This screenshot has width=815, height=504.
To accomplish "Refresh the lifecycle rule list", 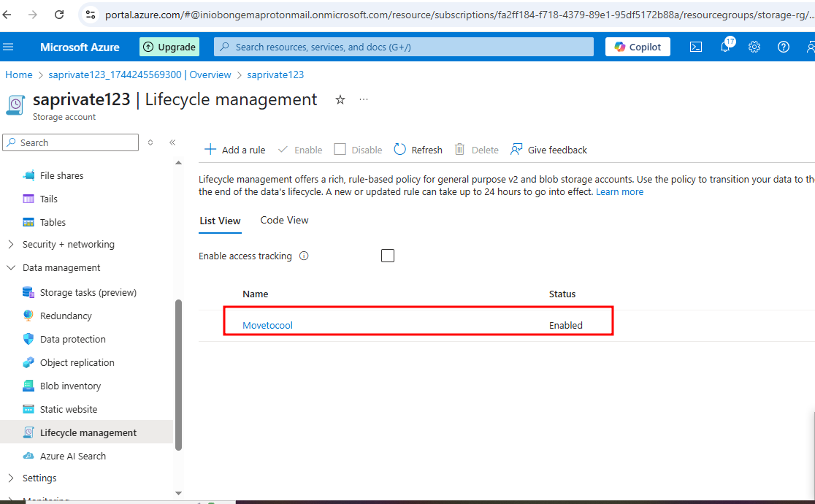I will pyautogui.click(x=418, y=150).
